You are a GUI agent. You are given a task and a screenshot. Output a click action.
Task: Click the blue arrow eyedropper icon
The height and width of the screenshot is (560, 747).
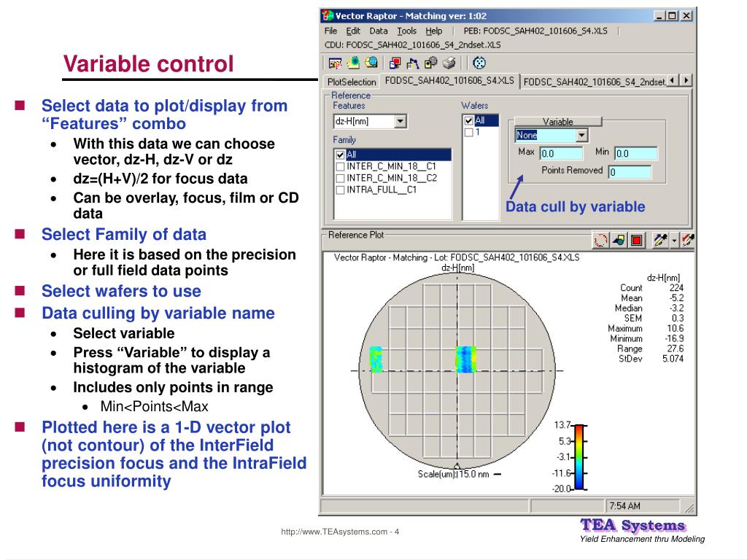pyautogui.click(x=660, y=241)
